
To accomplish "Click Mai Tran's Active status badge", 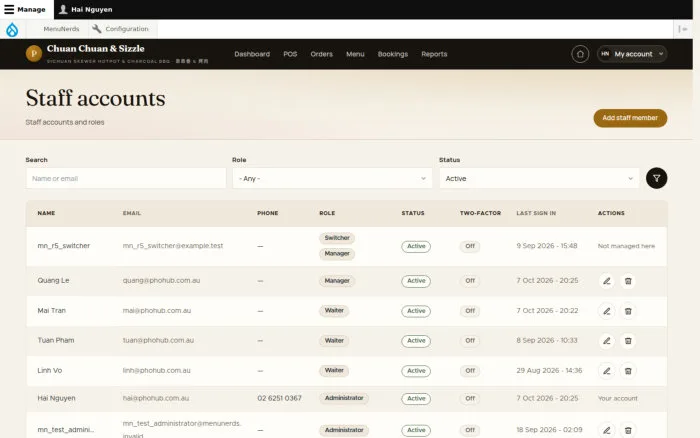I will [x=416, y=311].
